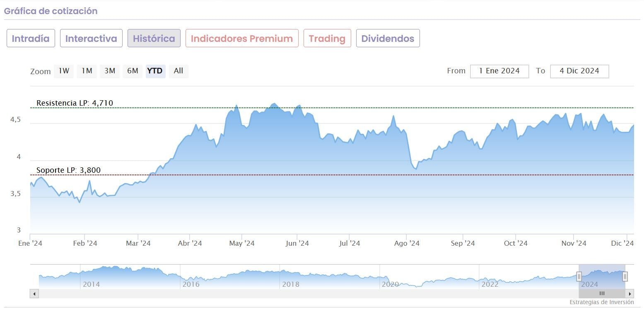This screenshot has width=644, height=324.
Task: Switch to the Interactiva tab
Action: click(x=91, y=39)
